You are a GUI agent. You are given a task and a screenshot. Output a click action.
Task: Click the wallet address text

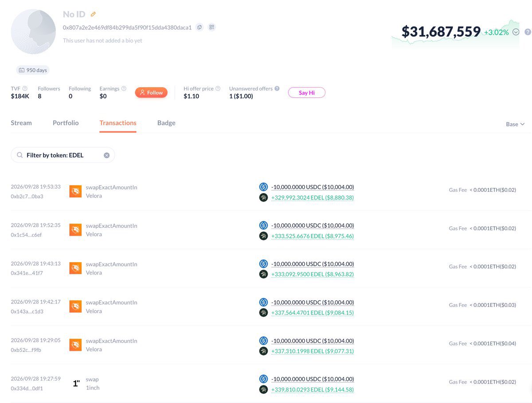(127, 27)
